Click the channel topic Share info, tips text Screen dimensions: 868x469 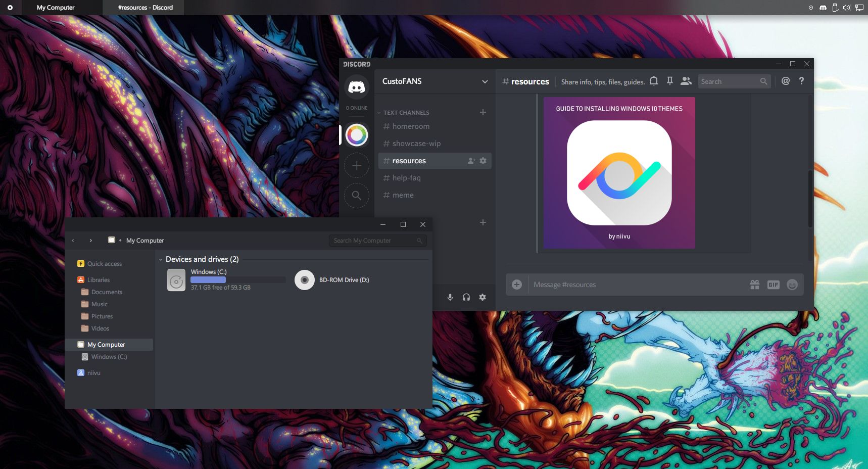603,82
